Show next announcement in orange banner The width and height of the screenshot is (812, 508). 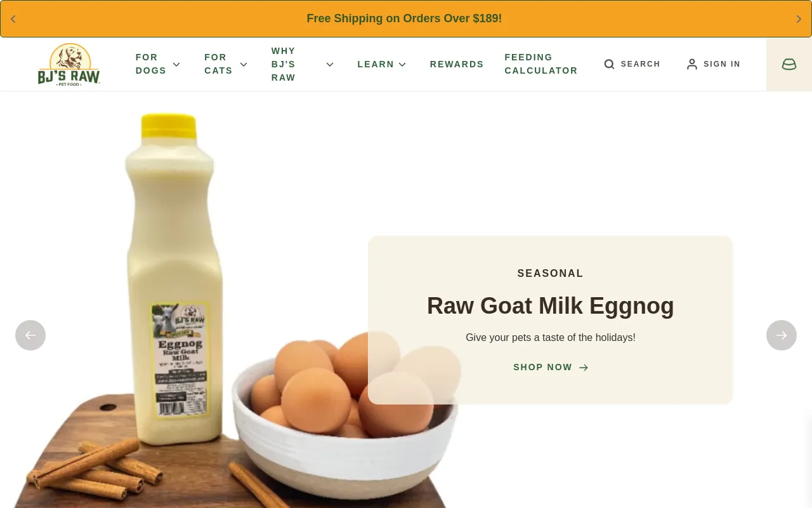point(799,19)
